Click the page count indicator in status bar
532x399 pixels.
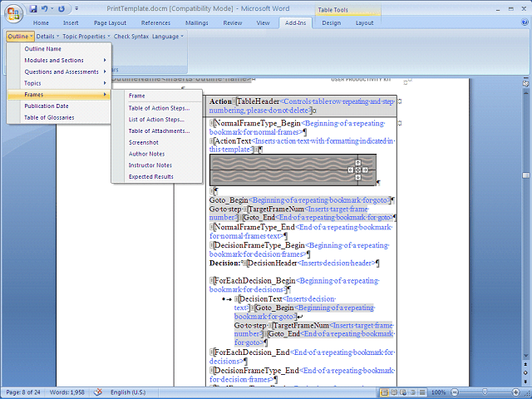pos(25,392)
